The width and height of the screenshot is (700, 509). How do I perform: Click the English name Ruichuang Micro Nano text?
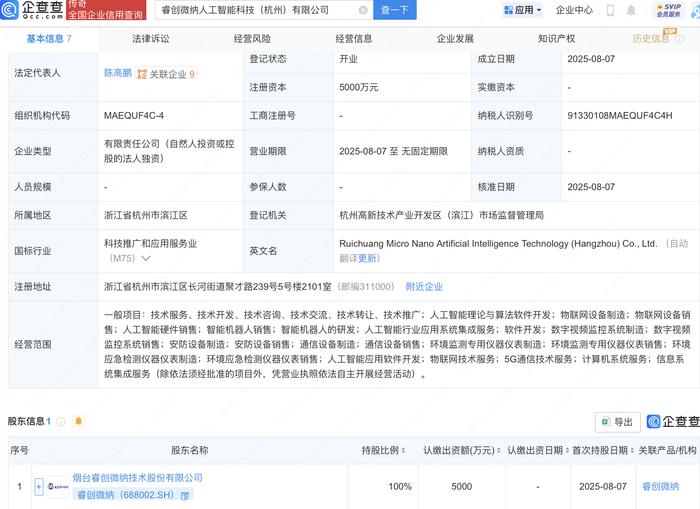498,244
